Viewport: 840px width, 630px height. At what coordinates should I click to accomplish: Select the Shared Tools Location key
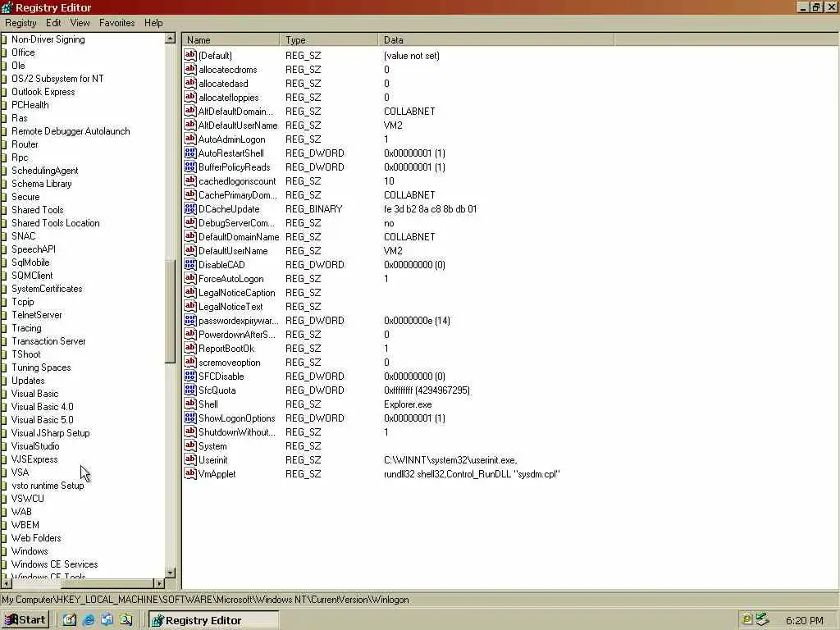[56, 223]
